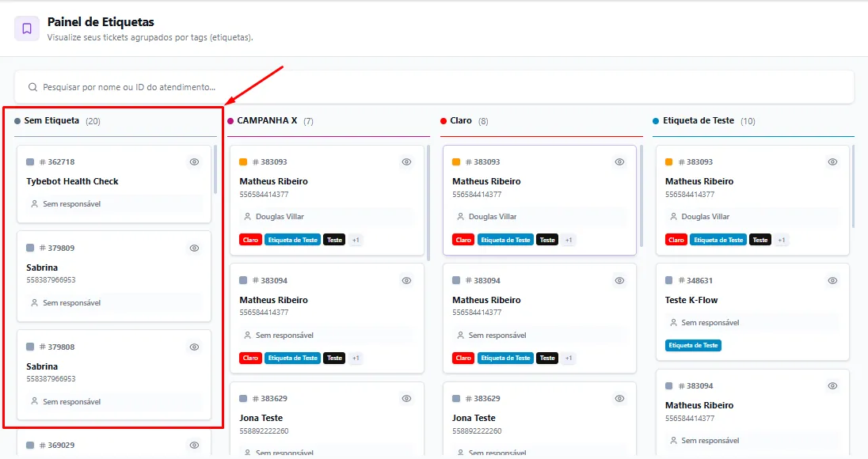Click eye icon on Teste K-Flow ticket #348631

coord(832,280)
